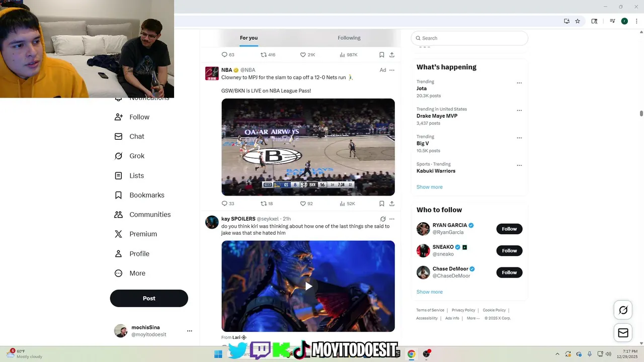View analytics for the top post, 987K views
644x362 pixels.
point(348,55)
